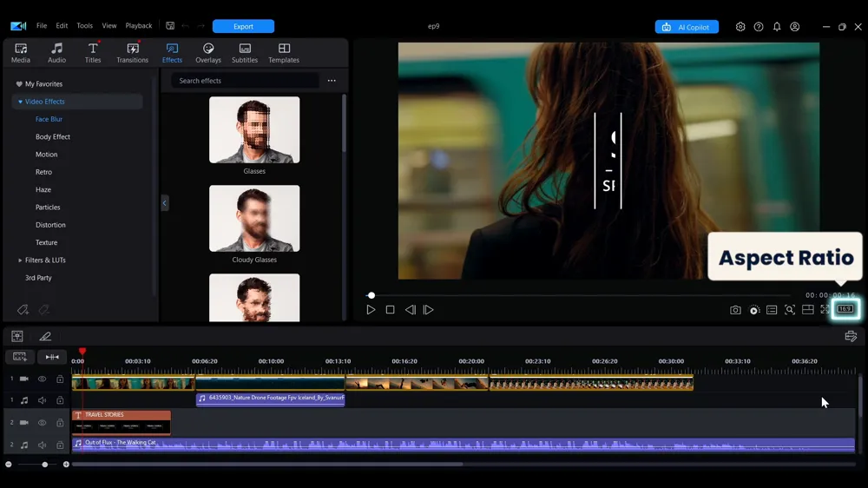Select Retro effects category
The height and width of the screenshot is (488, 868).
click(43, 172)
